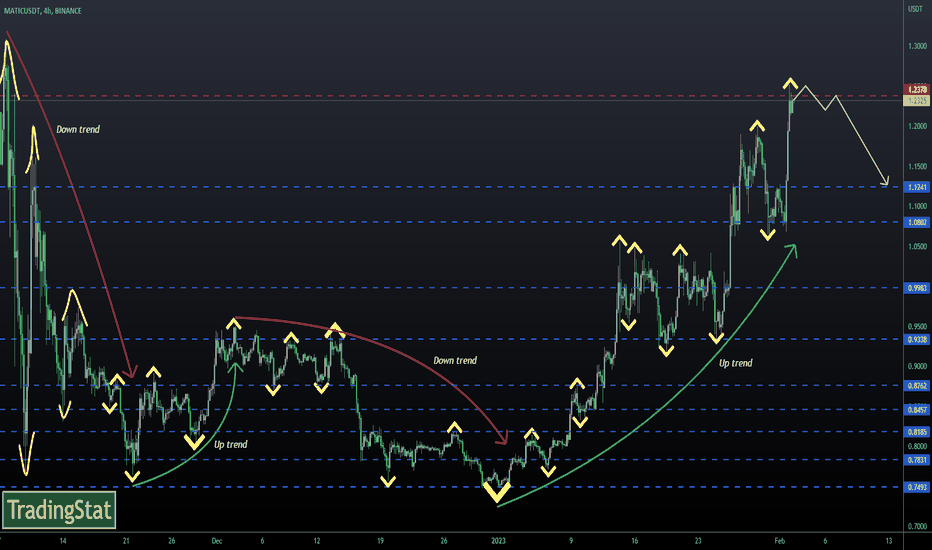The height and width of the screenshot is (550, 932).
Task: Click the Feb label on time axis
Action: coord(779,541)
